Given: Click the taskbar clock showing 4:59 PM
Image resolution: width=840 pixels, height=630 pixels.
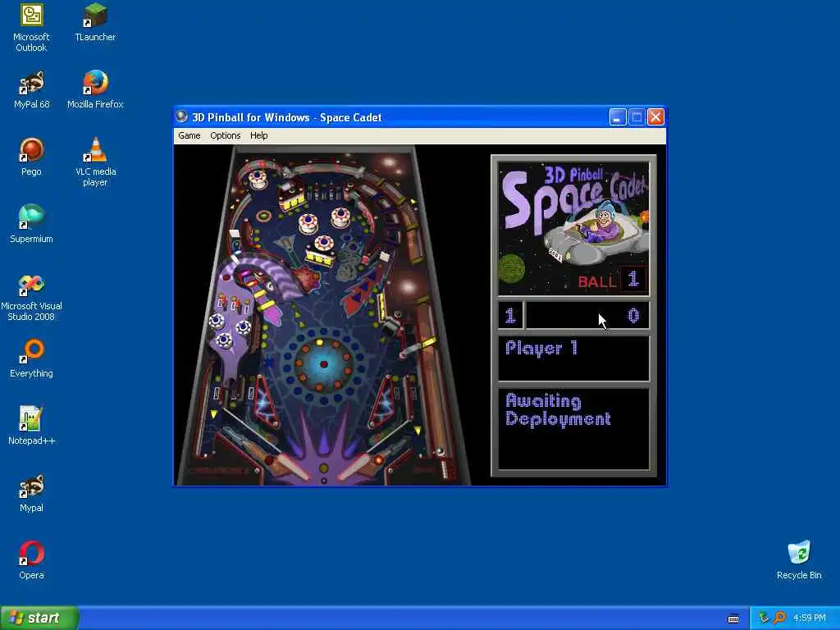Looking at the screenshot, I should point(810,618).
